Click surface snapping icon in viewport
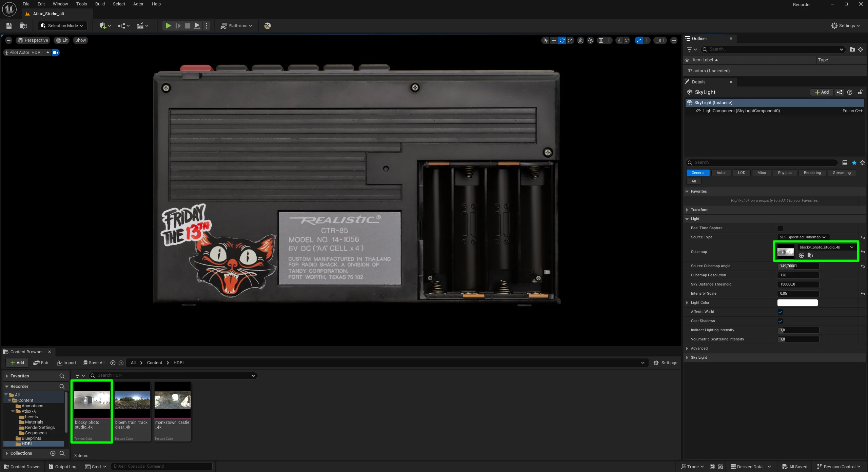The image size is (868, 472). (591, 40)
